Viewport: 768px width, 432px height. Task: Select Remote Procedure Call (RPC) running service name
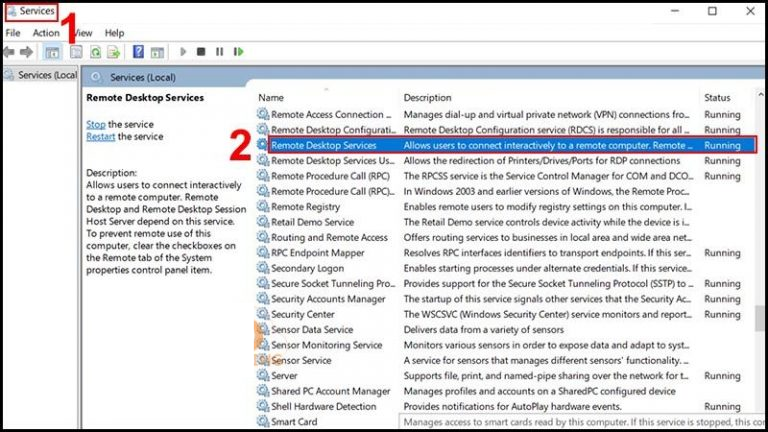331,176
